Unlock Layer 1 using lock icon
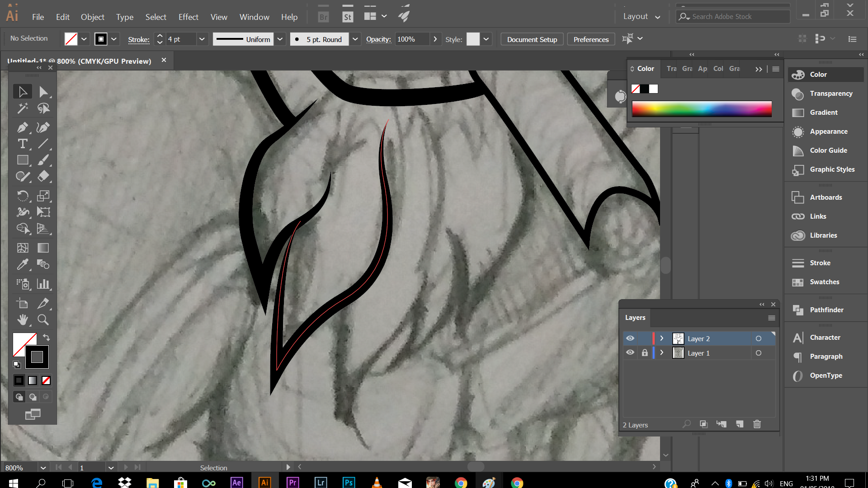The height and width of the screenshot is (488, 868). point(645,353)
